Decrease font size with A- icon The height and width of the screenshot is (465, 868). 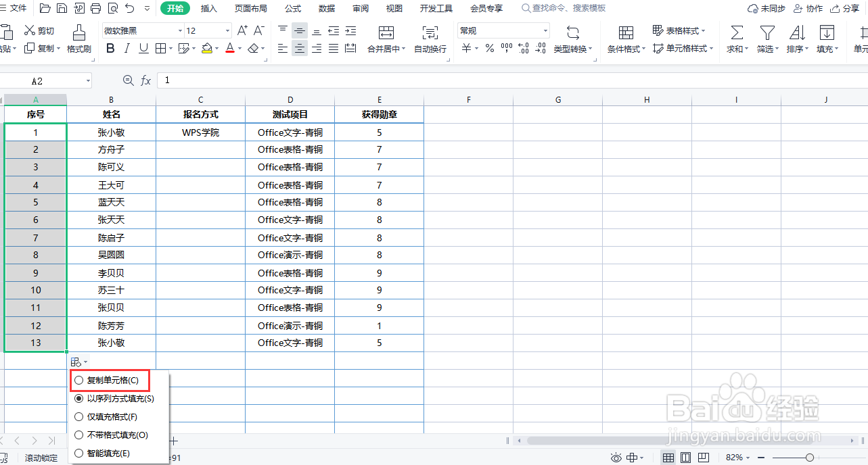259,30
